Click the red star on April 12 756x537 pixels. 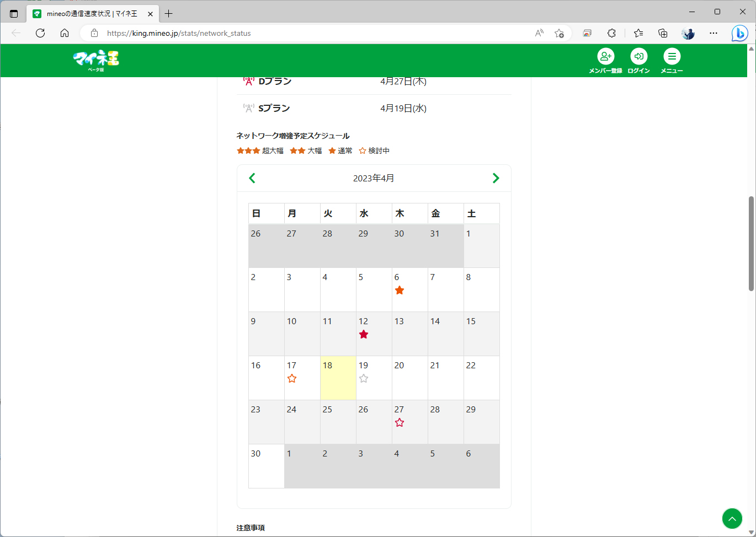pos(364,335)
